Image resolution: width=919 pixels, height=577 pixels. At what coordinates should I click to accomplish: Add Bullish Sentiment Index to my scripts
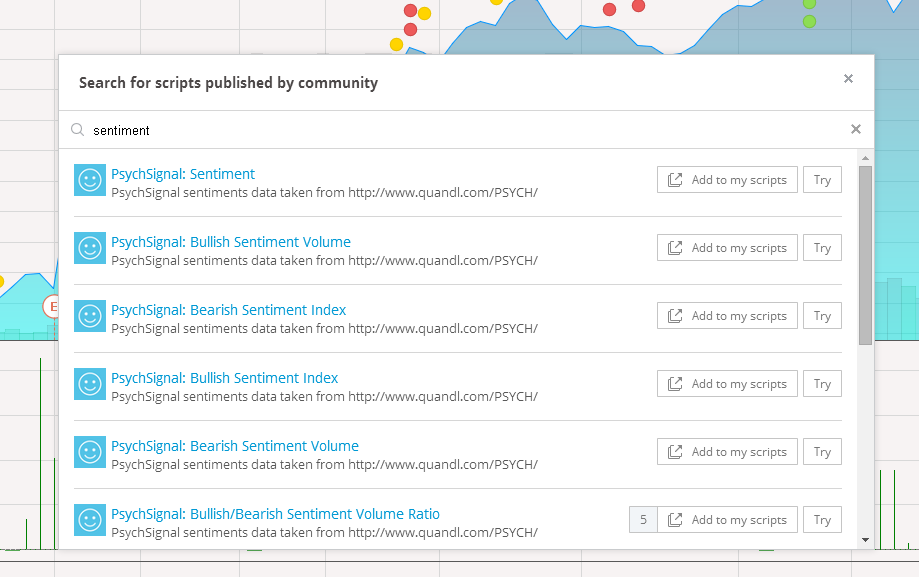coord(727,384)
